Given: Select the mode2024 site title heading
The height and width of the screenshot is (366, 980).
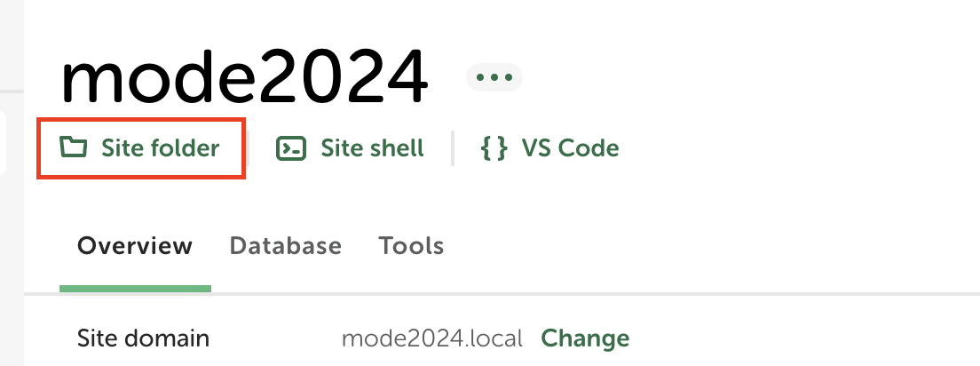Looking at the screenshot, I should click(x=244, y=76).
